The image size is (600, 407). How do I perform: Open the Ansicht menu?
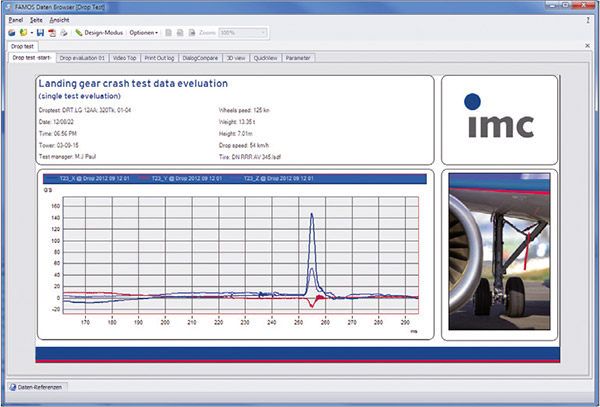[x=59, y=20]
